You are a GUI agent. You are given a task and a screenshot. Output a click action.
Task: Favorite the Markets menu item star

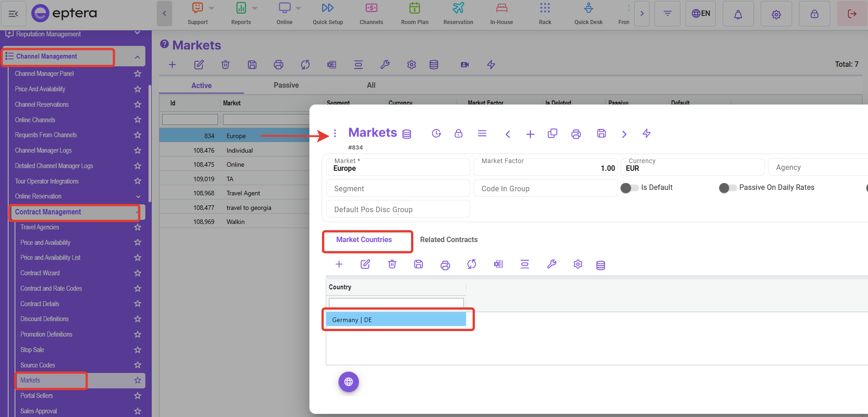click(138, 380)
